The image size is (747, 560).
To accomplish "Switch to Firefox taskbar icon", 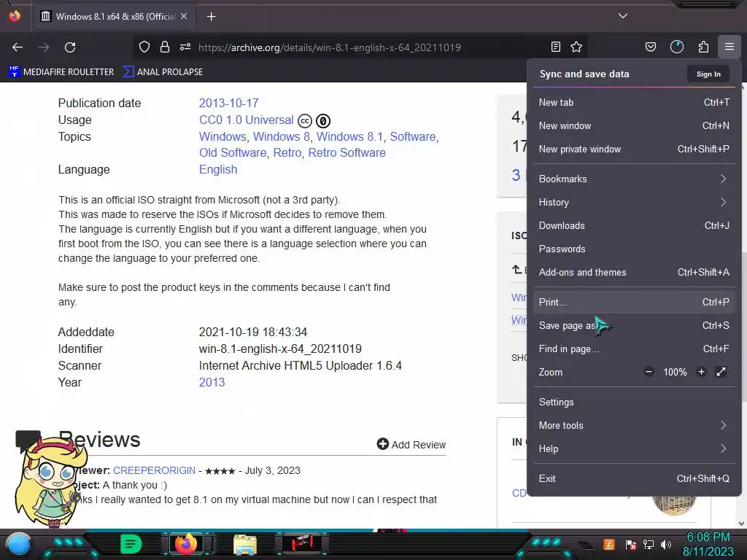I will pos(186,544).
